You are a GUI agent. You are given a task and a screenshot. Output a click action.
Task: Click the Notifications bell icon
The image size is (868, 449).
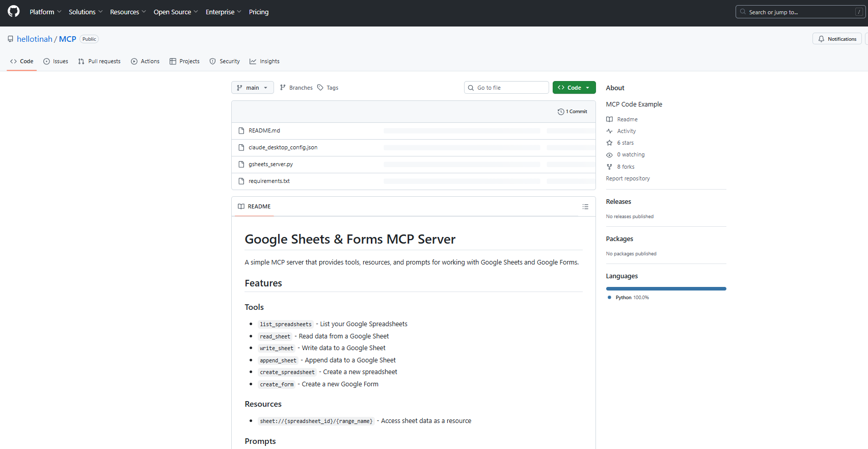point(821,39)
